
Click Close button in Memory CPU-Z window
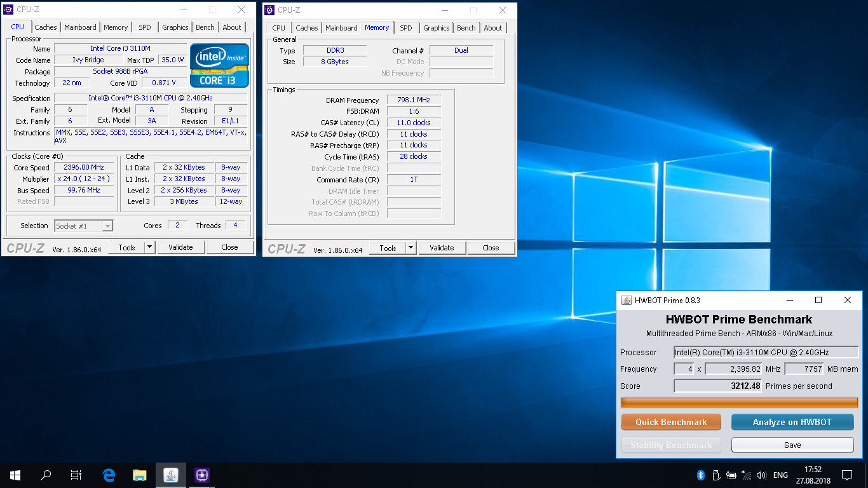pos(491,248)
